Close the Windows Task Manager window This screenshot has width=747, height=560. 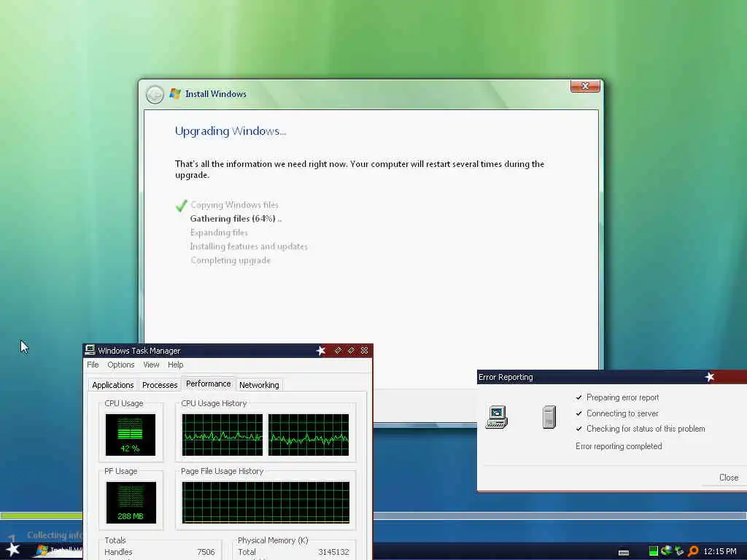tap(365, 351)
